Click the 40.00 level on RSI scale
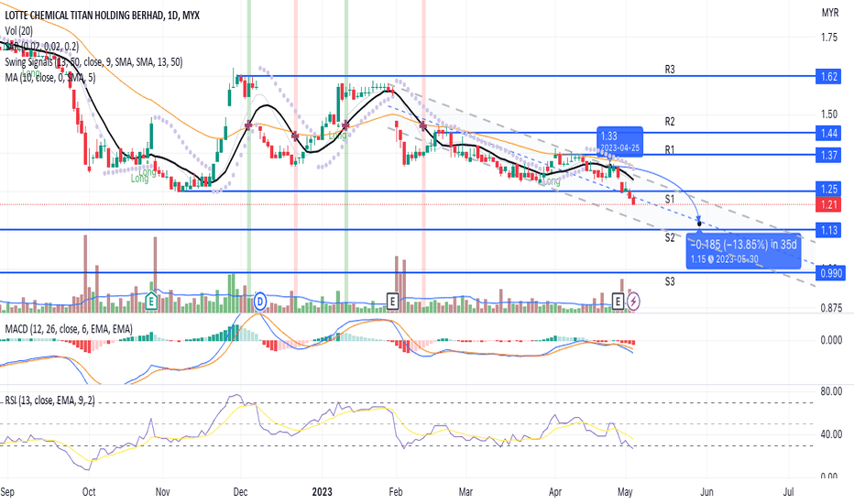The width and height of the screenshot is (854, 504). [x=830, y=434]
